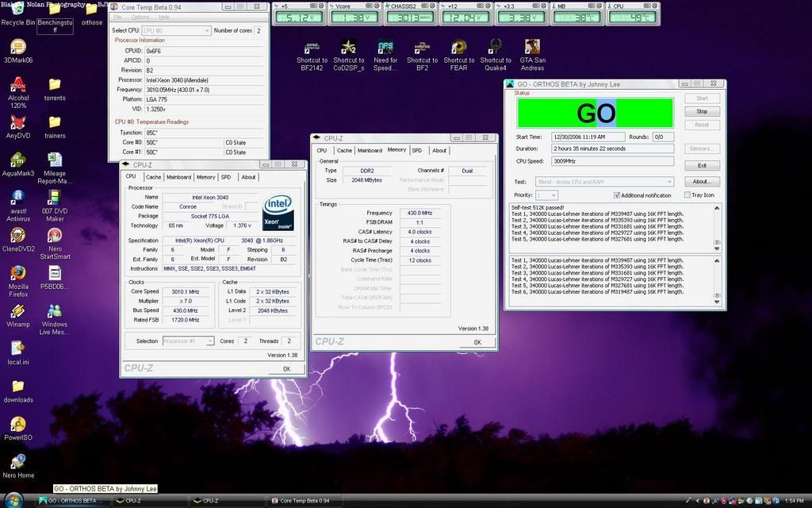Open Nero StartSmart desktop icon

pos(55,244)
